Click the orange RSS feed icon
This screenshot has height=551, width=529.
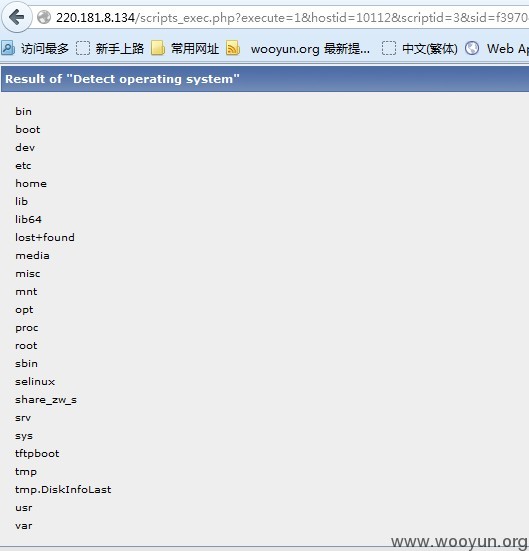233,48
